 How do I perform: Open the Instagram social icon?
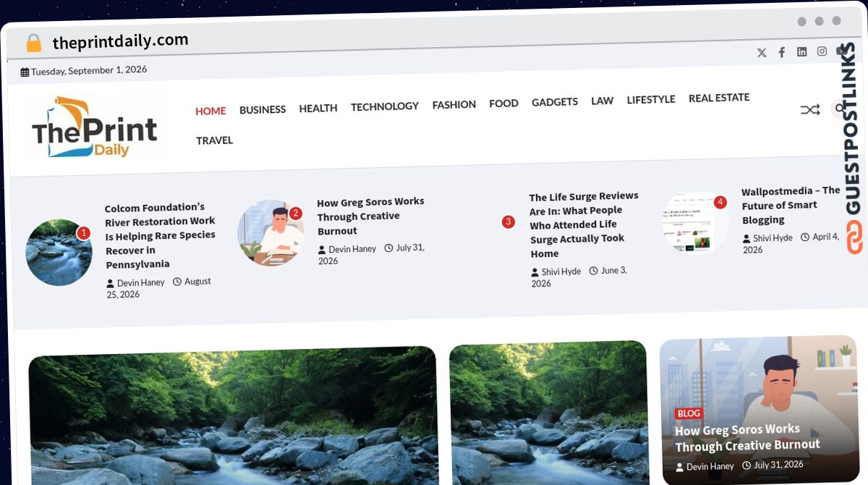coord(822,51)
